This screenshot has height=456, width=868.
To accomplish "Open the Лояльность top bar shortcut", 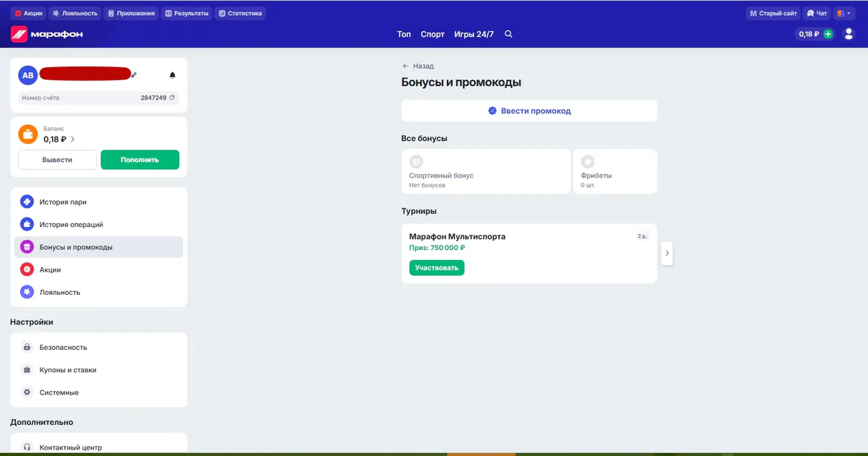I will coord(75,13).
